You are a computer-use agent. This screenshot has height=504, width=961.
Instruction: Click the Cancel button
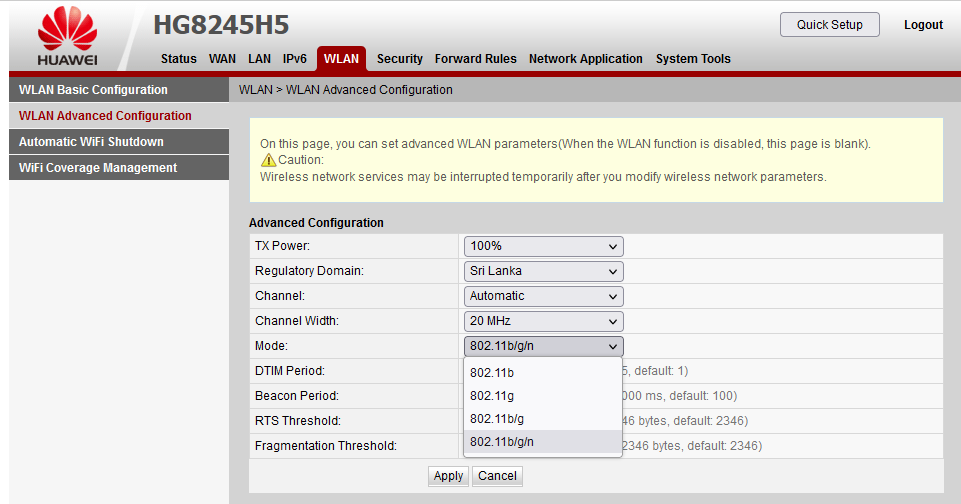point(497,476)
